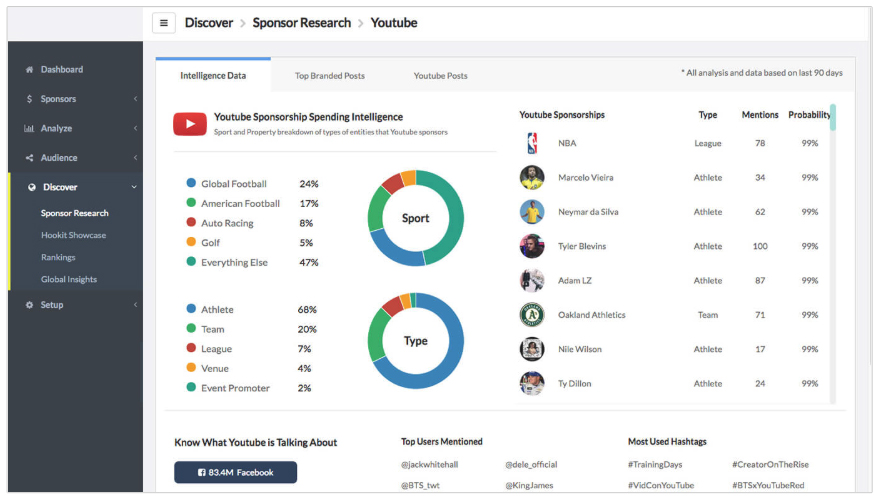Click #CreatorOnTheRise hashtag
The width and height of the screenshot is (878, 500).
[770, 464]
